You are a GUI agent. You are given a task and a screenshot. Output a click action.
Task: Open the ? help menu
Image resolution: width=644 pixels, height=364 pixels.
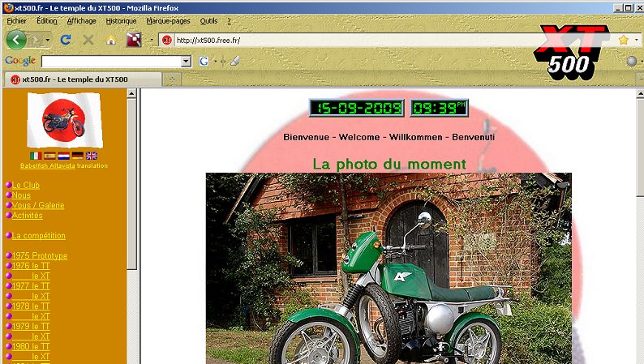coord(230,21)
